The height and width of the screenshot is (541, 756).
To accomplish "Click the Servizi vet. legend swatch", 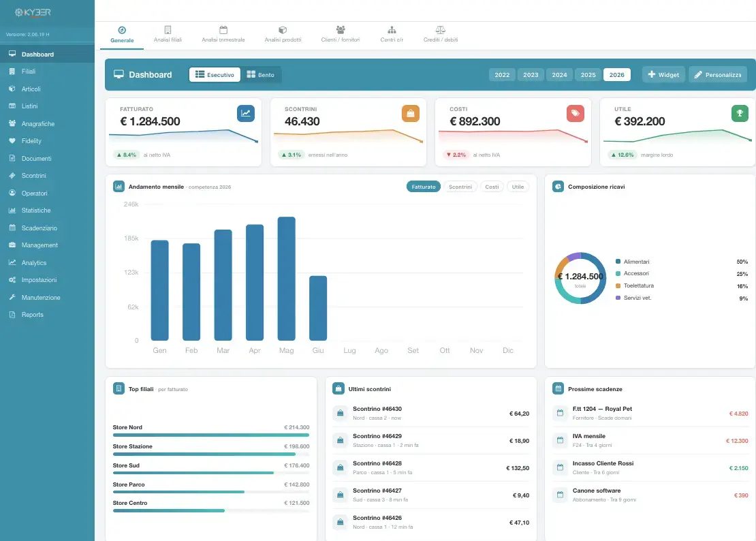I will click(x=618, y=298).
